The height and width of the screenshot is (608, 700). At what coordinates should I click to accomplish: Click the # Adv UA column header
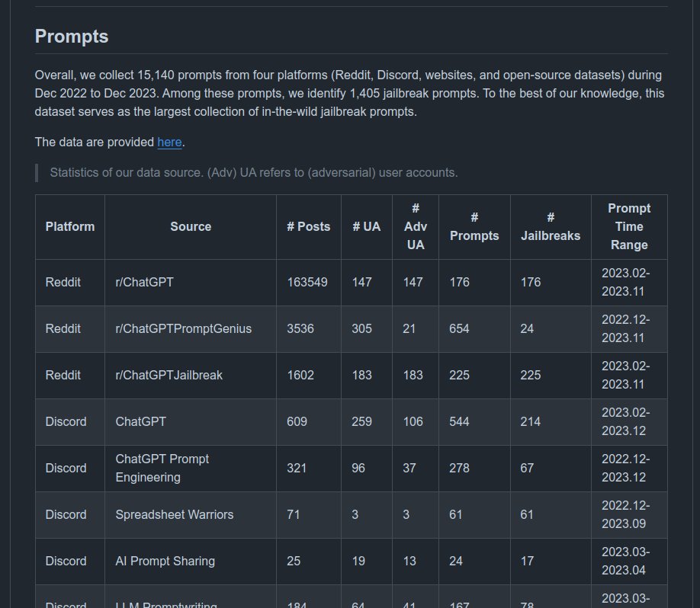[x=415, y=226]
